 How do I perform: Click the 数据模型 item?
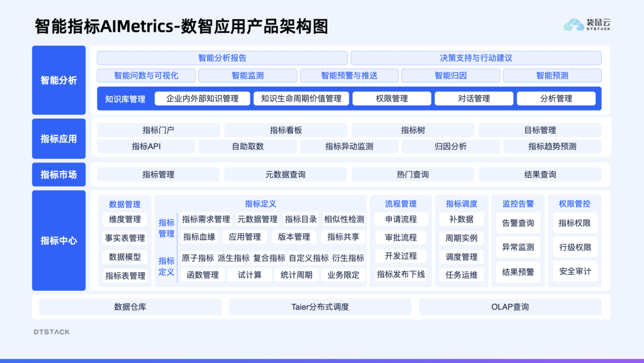[125, 257]
